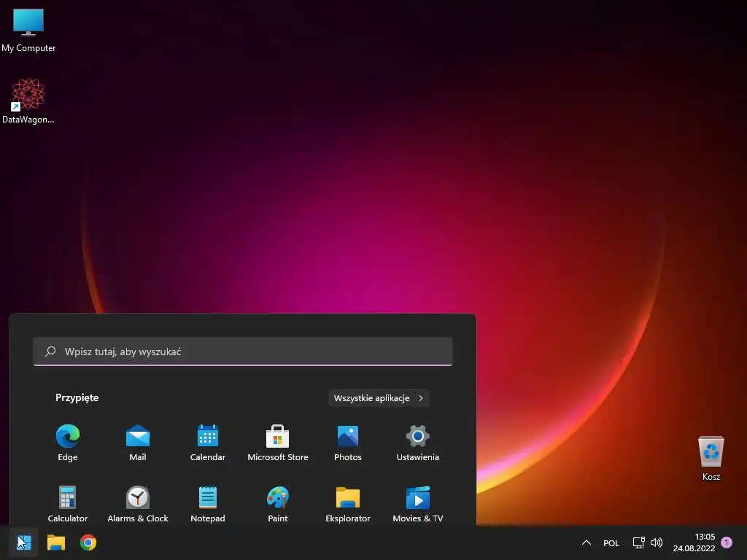Click the Przypięte heading
The image size is (747, 560).
(77, 397)
